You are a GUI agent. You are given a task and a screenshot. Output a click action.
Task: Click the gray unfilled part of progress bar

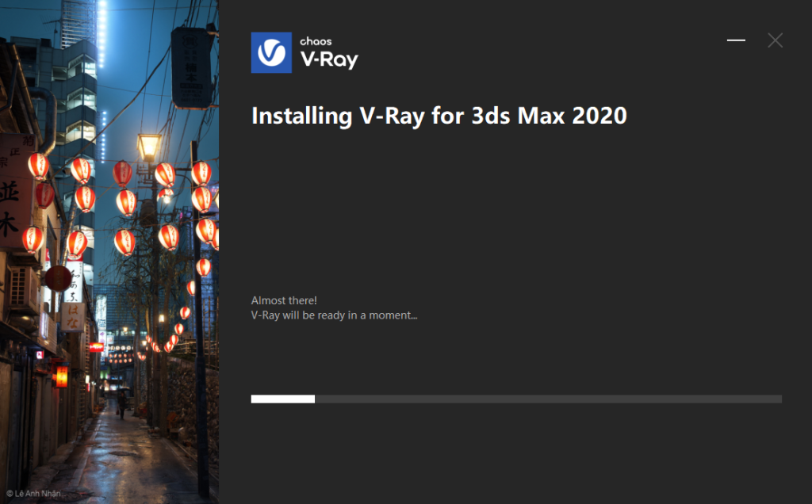(547, 399)
